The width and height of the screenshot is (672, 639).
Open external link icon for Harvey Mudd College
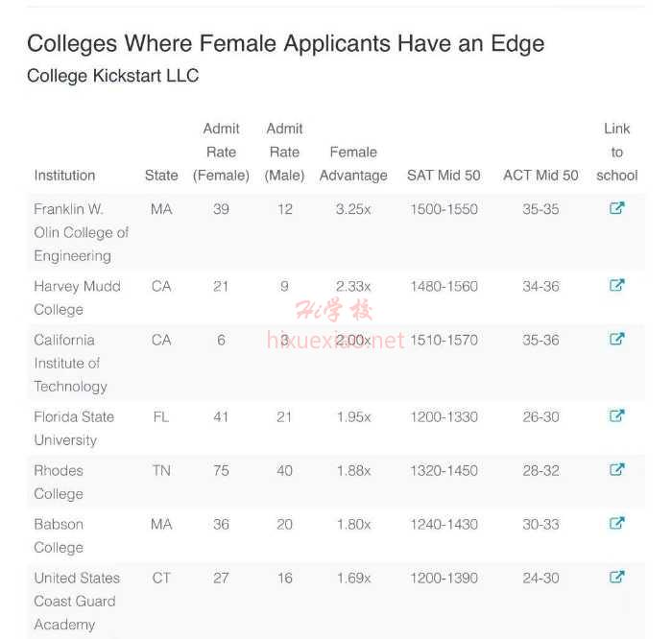616,285
